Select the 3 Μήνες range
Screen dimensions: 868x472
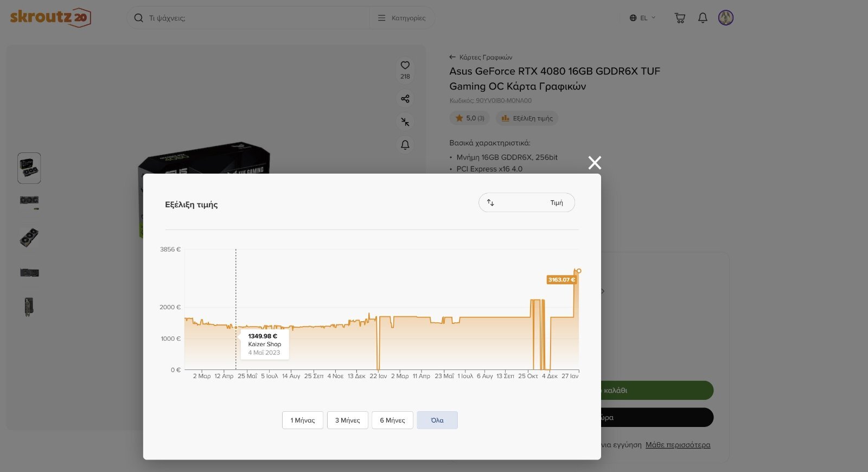pos(348,420)
